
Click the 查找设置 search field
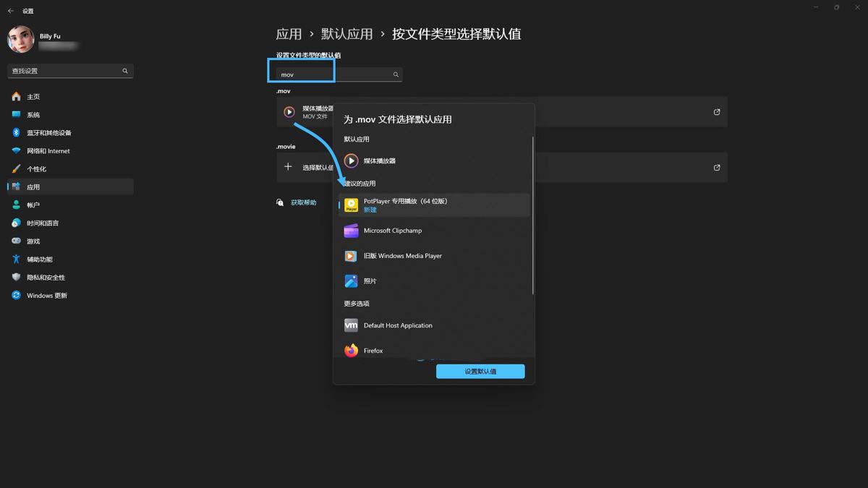pyautogui.click(x=65, y=71)
